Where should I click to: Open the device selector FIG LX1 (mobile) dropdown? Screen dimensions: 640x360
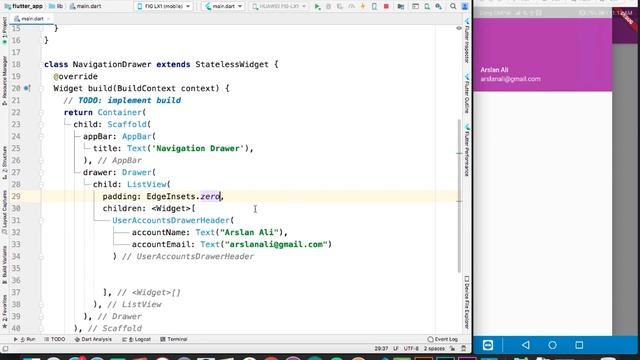coord(164,7)
